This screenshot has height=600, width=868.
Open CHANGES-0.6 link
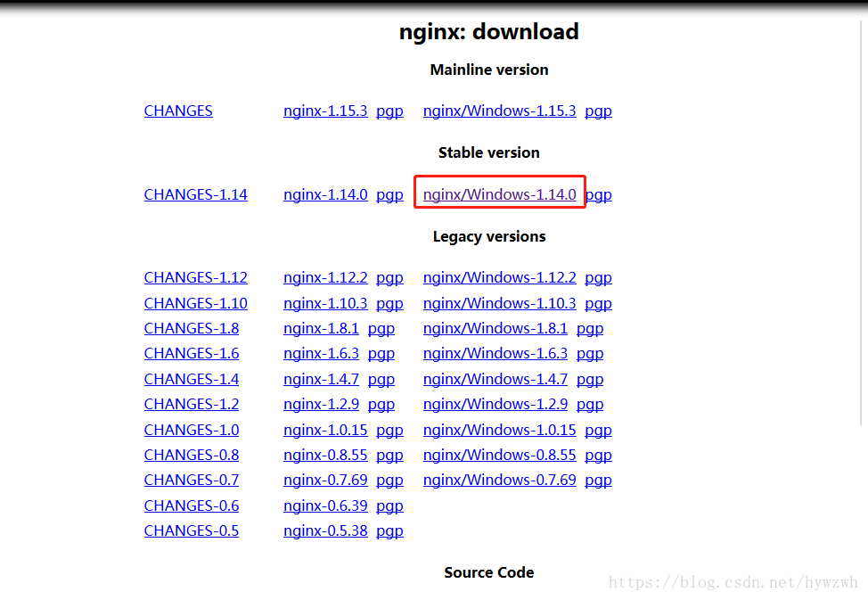coord(192,506)
